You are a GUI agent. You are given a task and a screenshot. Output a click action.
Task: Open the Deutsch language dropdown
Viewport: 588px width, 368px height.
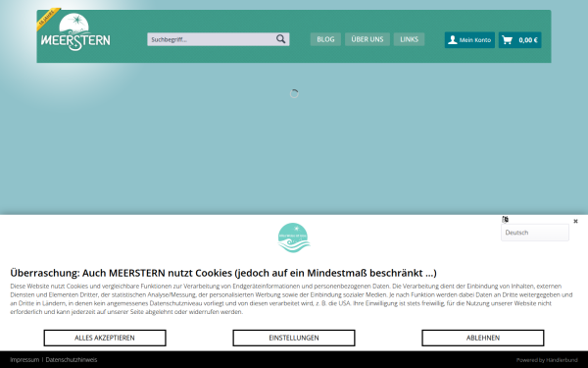(x=535, y=233)
